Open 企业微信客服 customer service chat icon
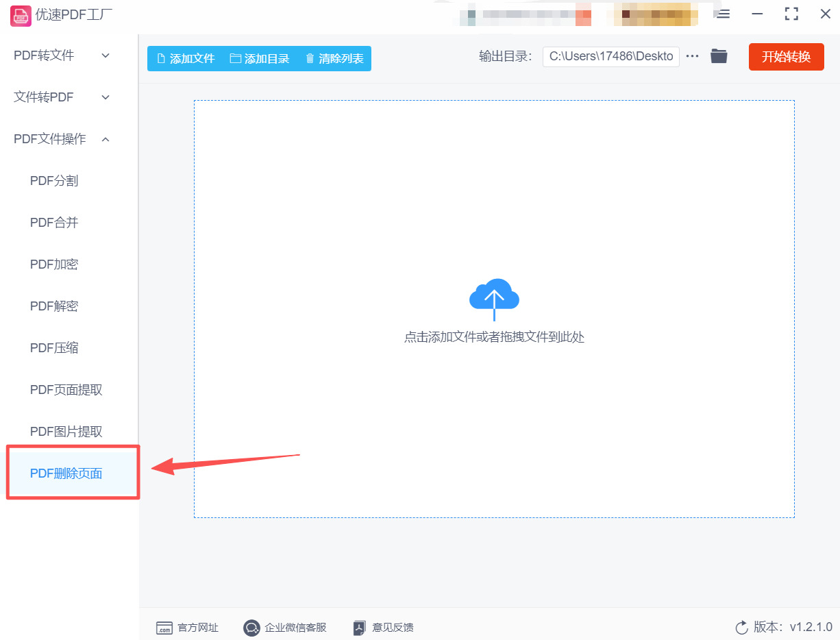Image resolution: width=840 pixels, height=640 pixels. (x=252, y=628)
